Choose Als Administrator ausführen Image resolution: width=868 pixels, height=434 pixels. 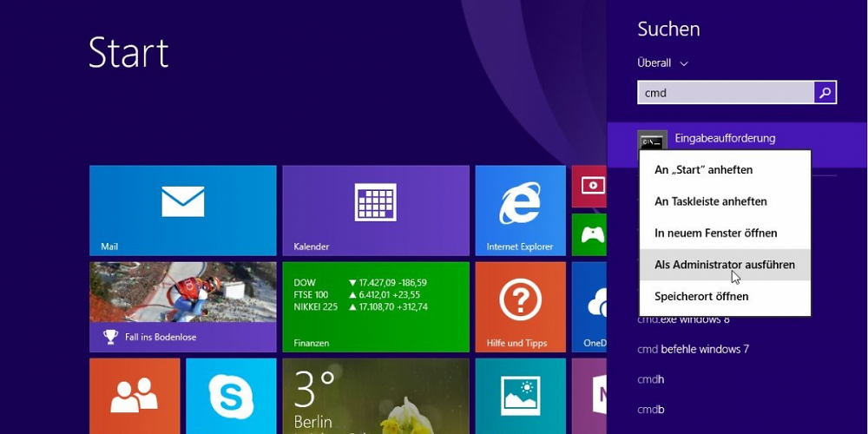click(725, 265)
